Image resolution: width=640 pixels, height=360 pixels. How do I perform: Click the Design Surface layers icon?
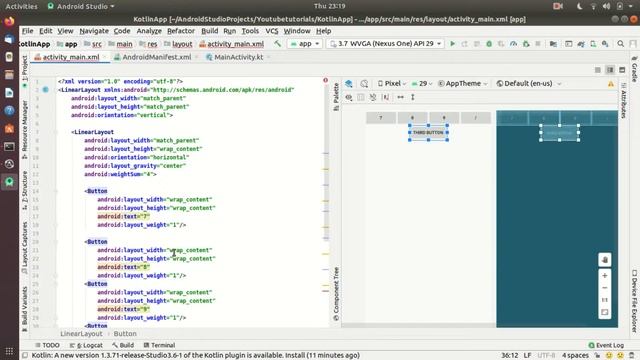click(349, 84)
